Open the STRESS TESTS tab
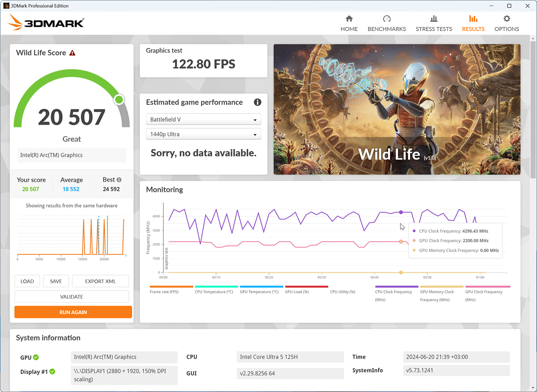Image resolution: width=537 pixels, height=392 pixels. 434,24
